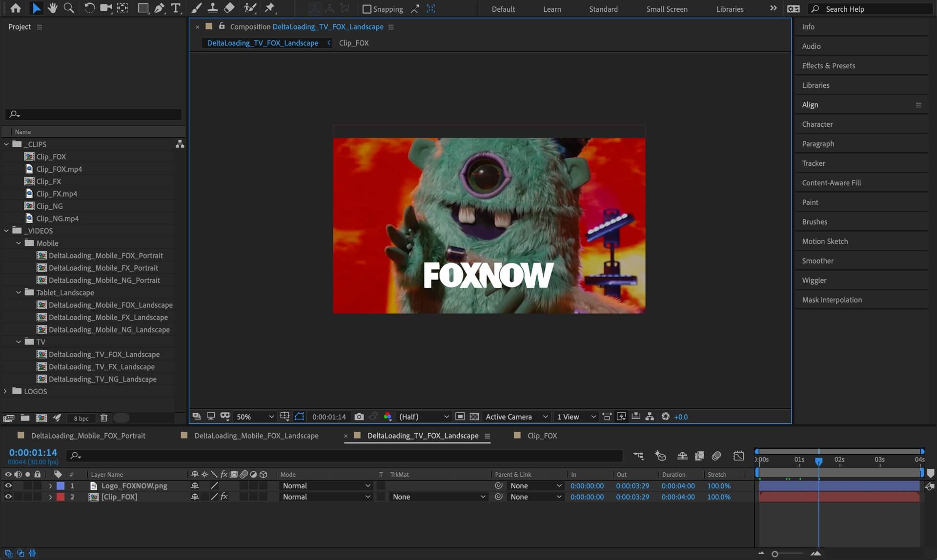Click the timeline zoom slider handle
The height and width of the screenshot is (560, 937).
click(774, 554)
